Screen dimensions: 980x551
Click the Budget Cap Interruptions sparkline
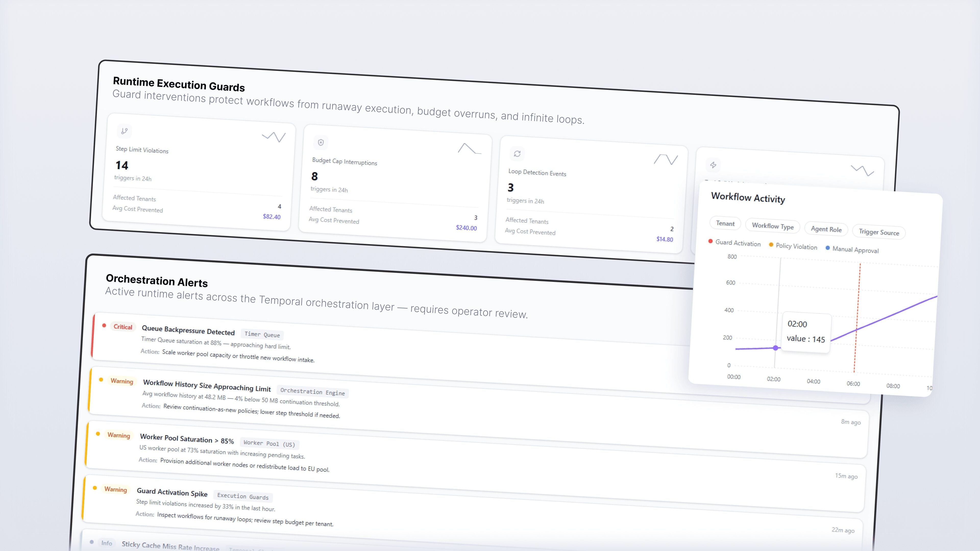470,148
